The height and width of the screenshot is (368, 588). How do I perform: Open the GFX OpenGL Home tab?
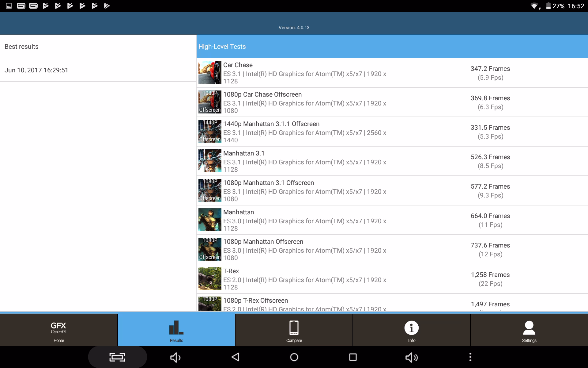pyautogui.click(x=59, y=330)
